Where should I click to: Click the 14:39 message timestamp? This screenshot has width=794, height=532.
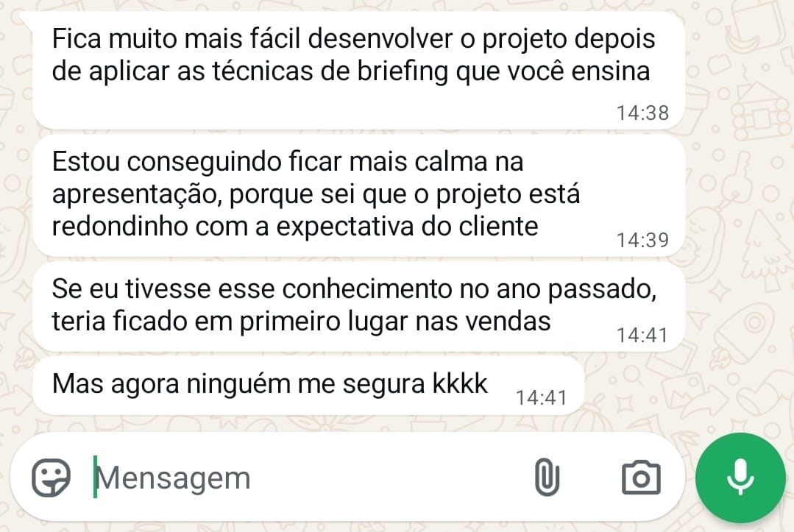pos(642,240)
